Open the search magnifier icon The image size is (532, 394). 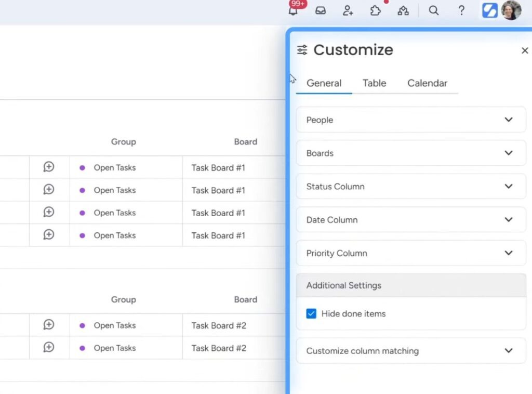pos(434,10)
